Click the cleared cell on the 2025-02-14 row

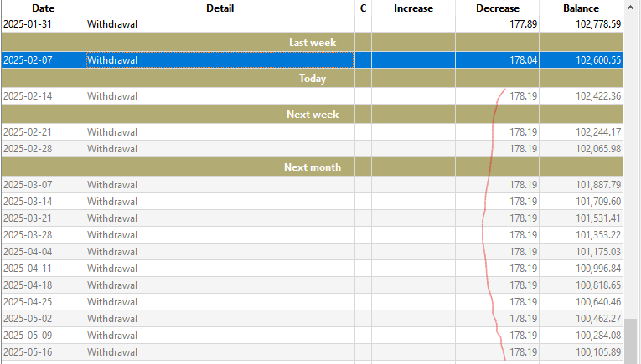point(363,96)
